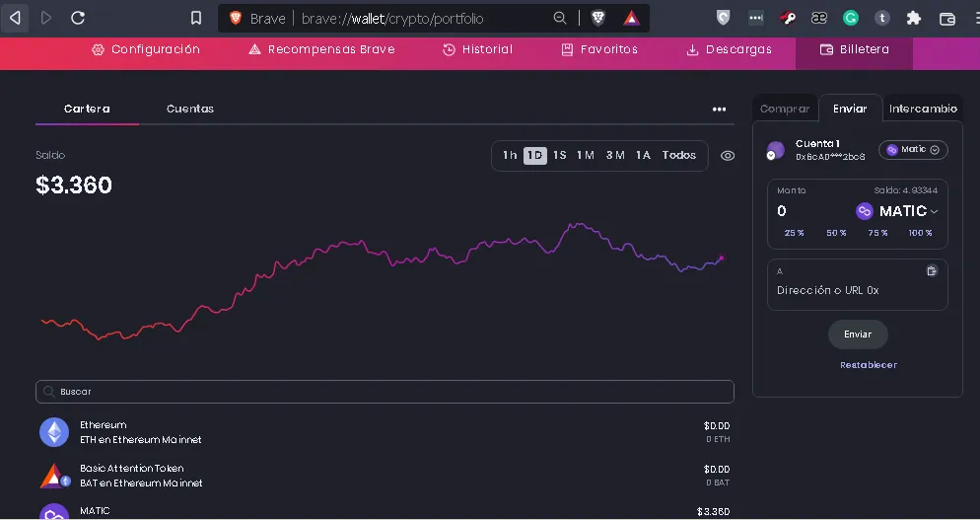
Task: Open the green Grammarly extension icon
Action: (851, 18)
